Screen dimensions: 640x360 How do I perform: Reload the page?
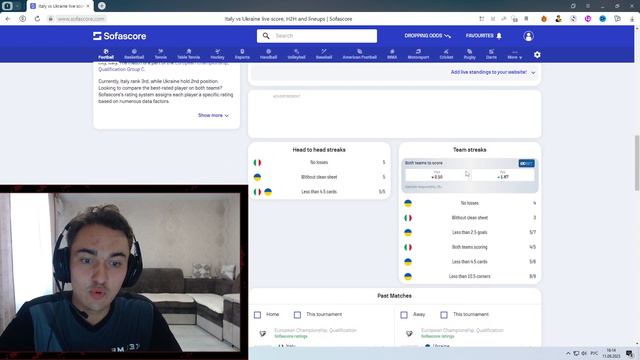coord(37,19)
